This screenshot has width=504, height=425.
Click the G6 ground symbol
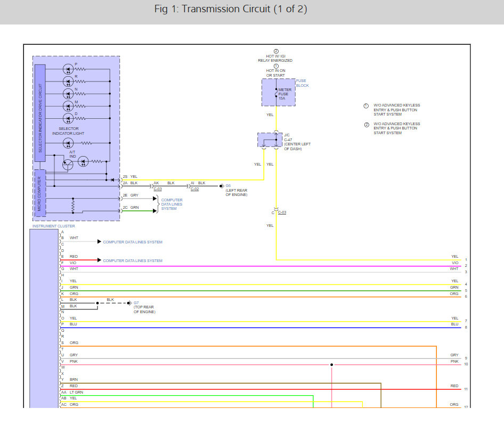click(x=221, y=186)
